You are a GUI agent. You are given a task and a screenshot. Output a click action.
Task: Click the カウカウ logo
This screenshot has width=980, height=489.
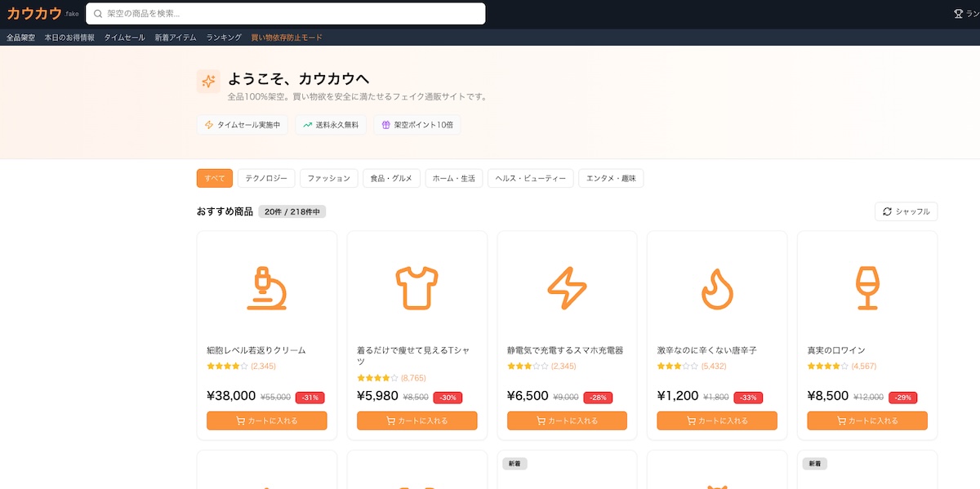click(34, 14)
